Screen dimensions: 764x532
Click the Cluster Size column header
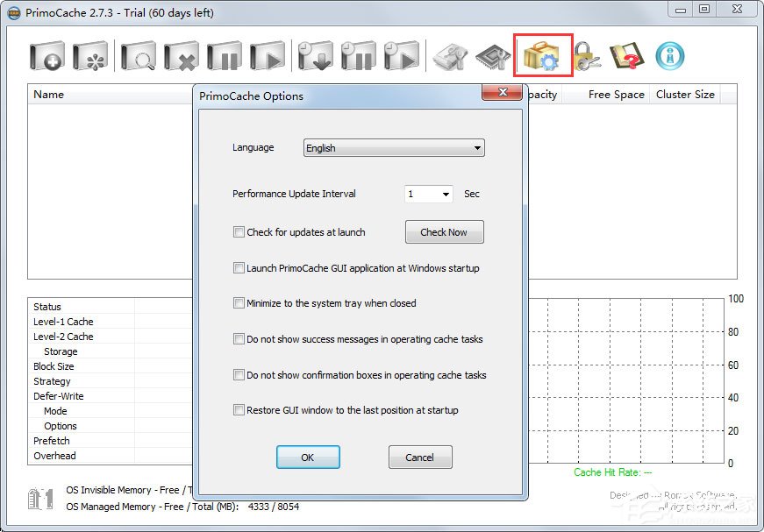685,95
